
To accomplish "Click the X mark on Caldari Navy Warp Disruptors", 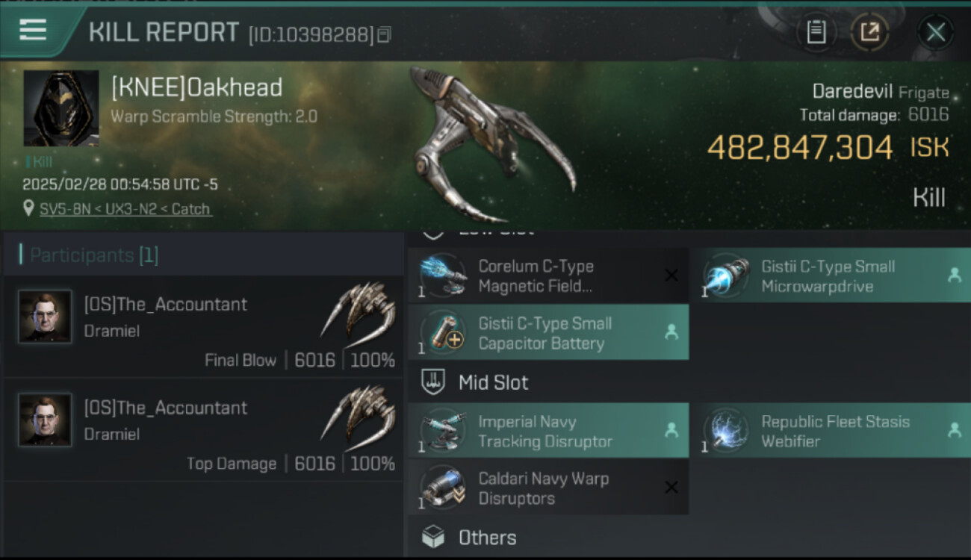I will point(671,488).
